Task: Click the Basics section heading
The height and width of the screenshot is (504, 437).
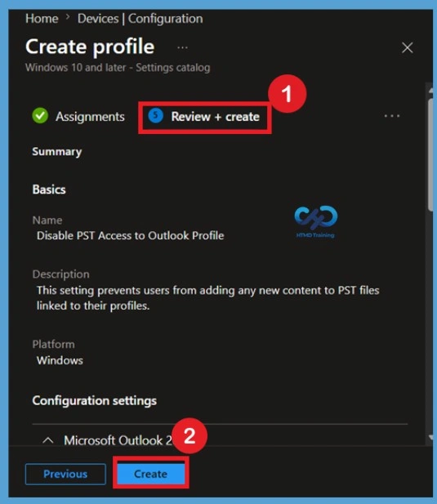Action: click(49, 190)
